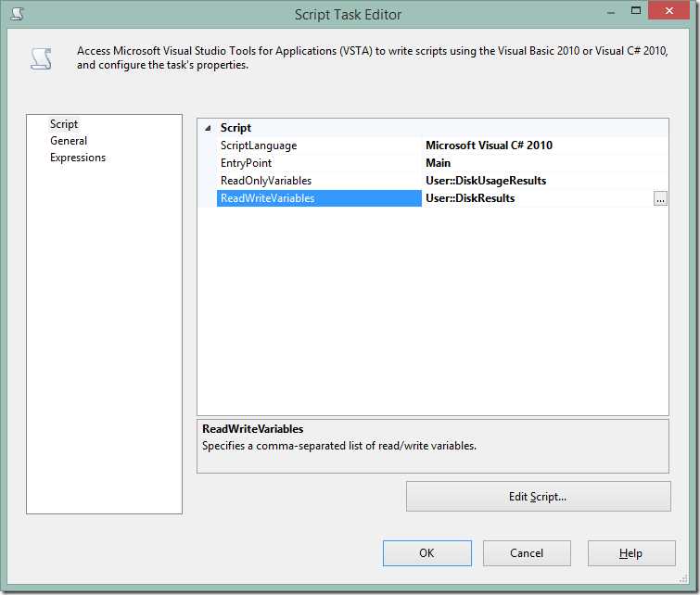This screenshot has height=595, width=700.
Task: Close the Script Task Editor window
Action: coord(668,11)
